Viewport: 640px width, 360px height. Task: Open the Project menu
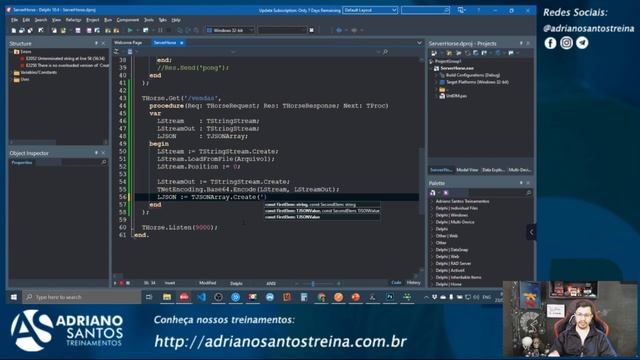[93, 20]
